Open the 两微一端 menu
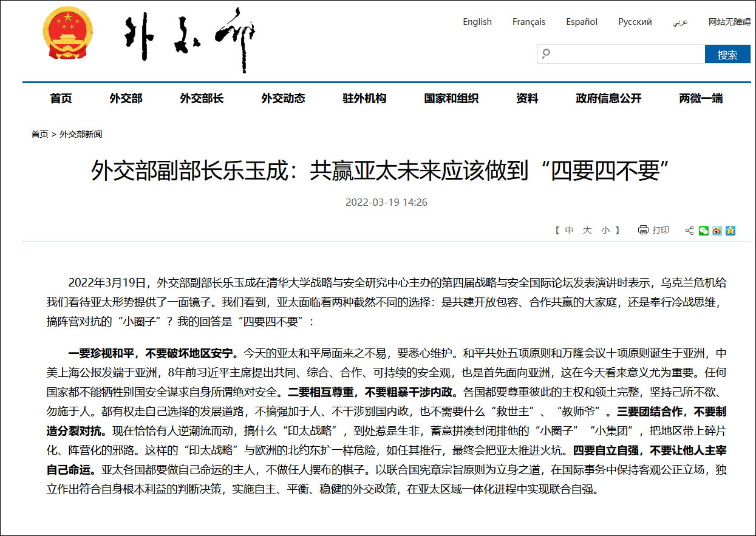 (x=702, y=98)
